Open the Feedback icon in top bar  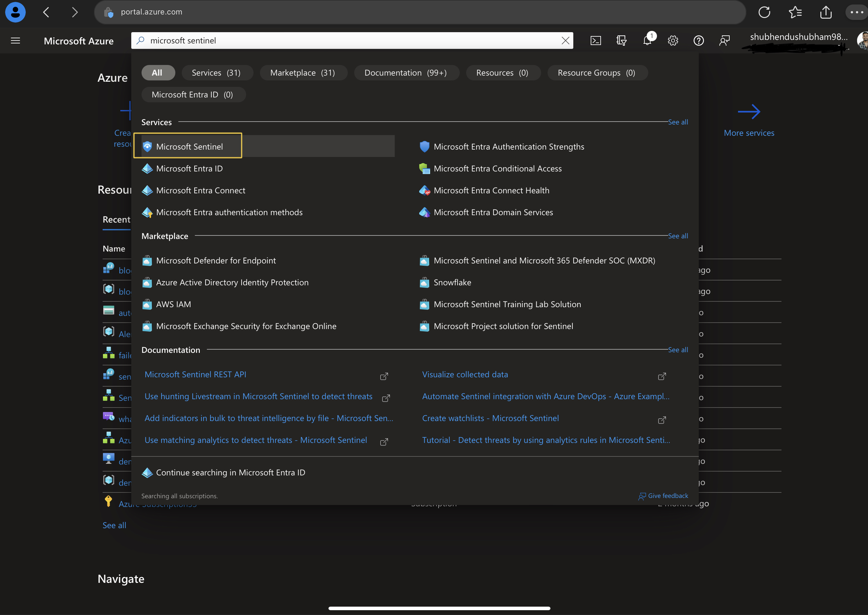coord(725,41)
